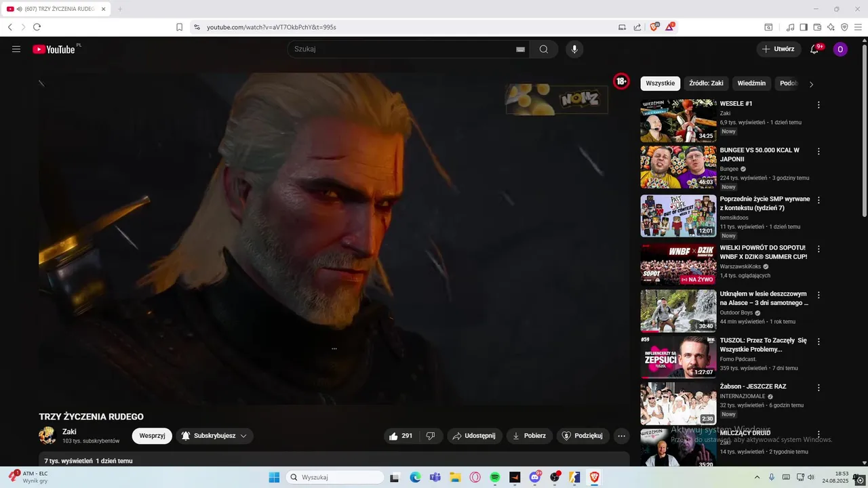Open more actions ellipsis below video
Screen dimensions: 868x488
pos(621,436)
